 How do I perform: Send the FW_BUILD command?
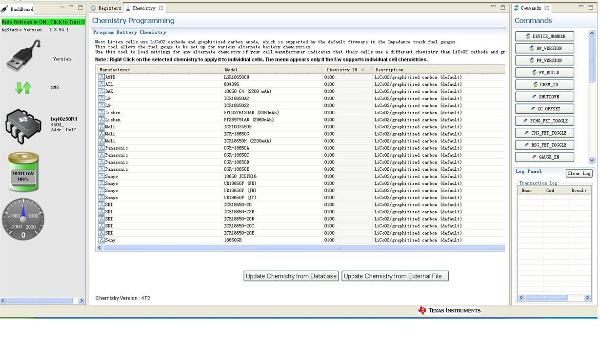[x=544, y=73]
